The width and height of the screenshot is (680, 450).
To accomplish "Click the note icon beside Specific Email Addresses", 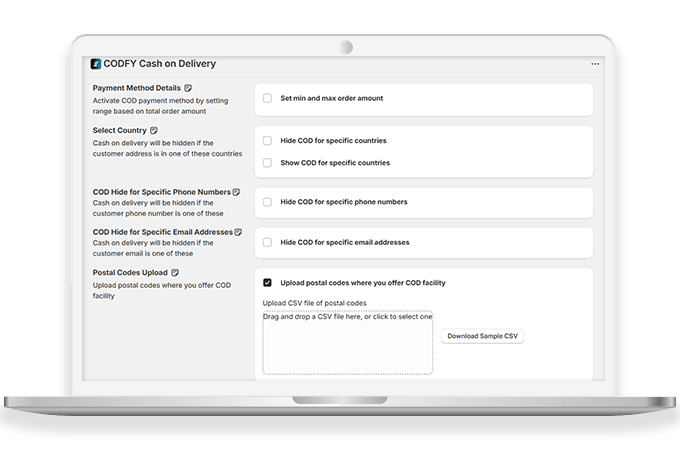I will [239, 232].
